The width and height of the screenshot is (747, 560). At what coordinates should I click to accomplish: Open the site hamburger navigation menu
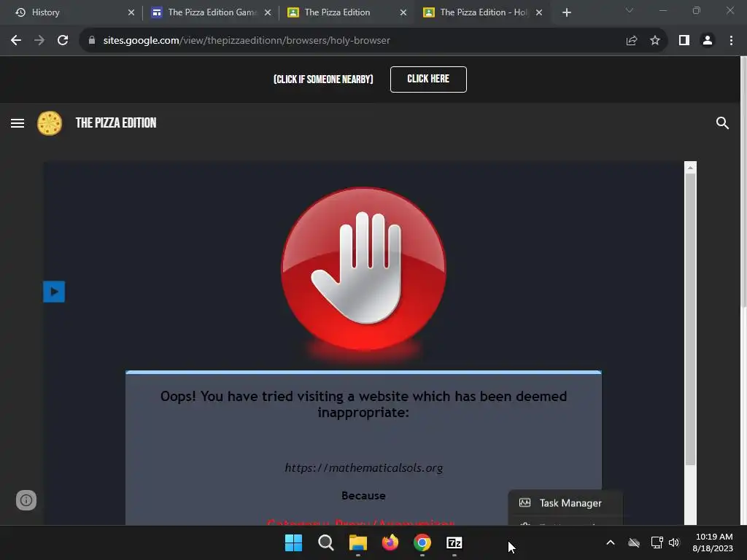point(18,123)
